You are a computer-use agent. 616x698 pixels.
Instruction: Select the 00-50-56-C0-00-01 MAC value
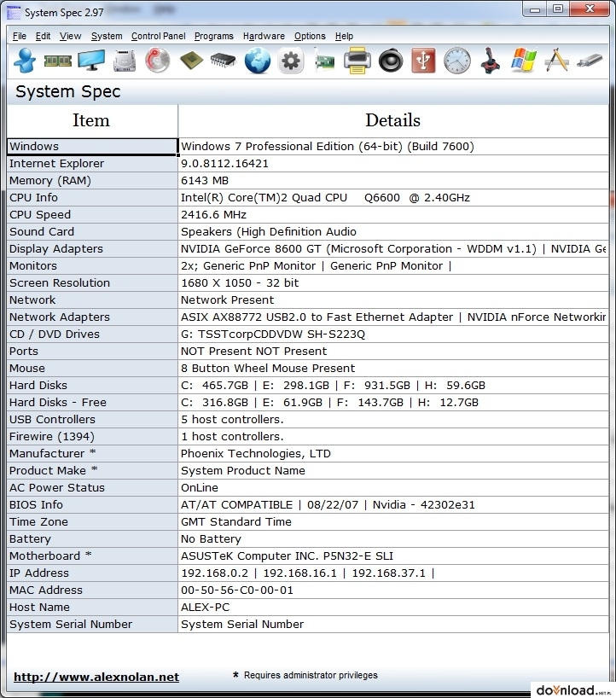[x=237, y=590]
